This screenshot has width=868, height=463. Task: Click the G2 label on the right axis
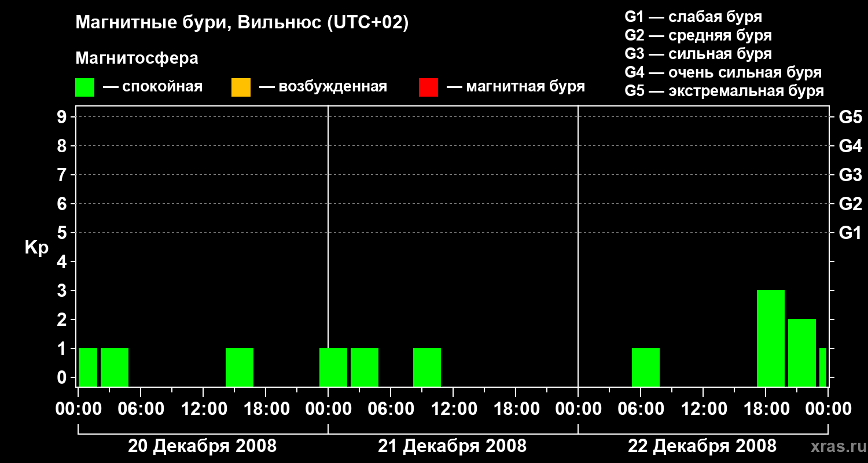[x=850, y=204]
